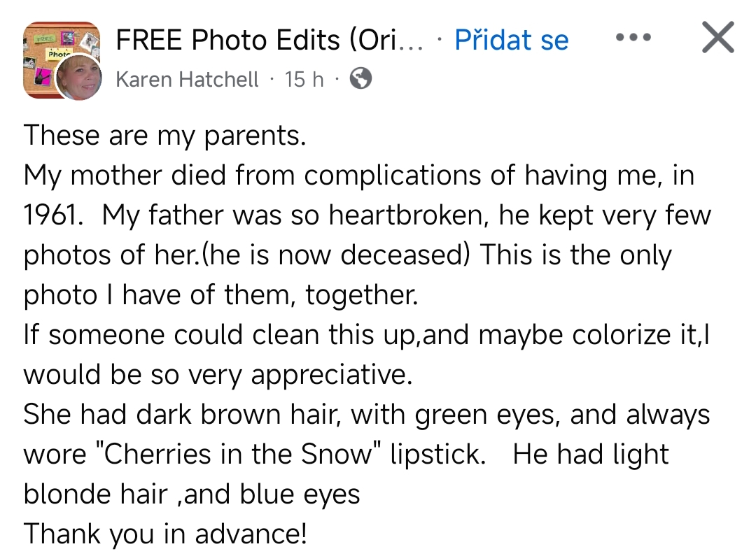Click the year 1961 in the post
The height and width of the screenshot is (556, 756).
(49, 215)
